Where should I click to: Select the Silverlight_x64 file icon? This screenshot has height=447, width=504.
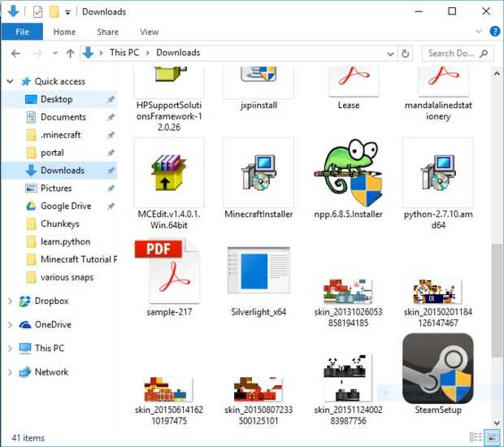pos(259,271)
